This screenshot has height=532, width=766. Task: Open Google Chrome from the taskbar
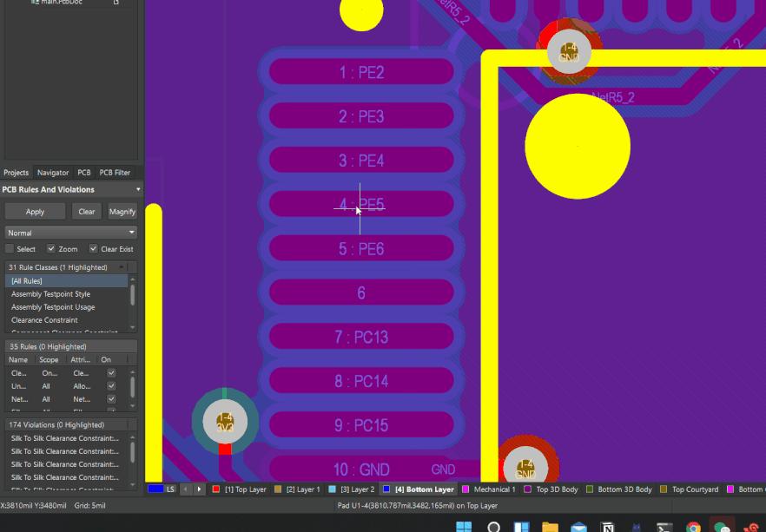pyautogui.click(x=693, y=527)
